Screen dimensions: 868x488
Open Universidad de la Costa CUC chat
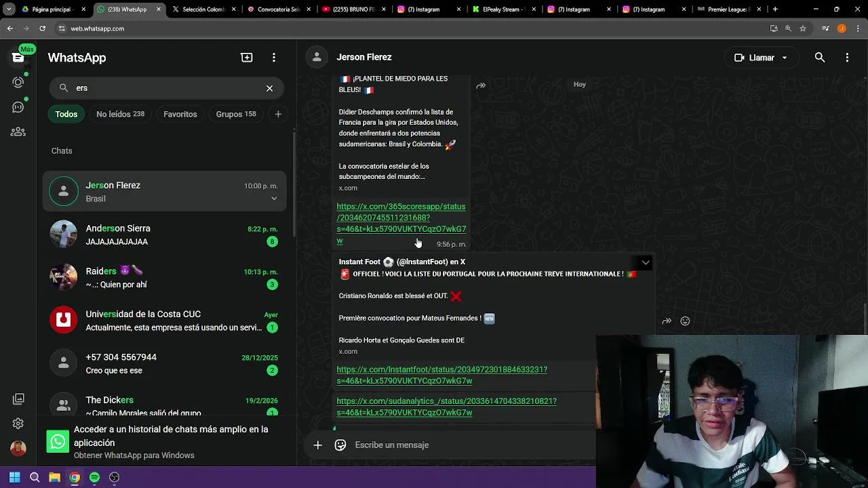(x=165, y=320)
